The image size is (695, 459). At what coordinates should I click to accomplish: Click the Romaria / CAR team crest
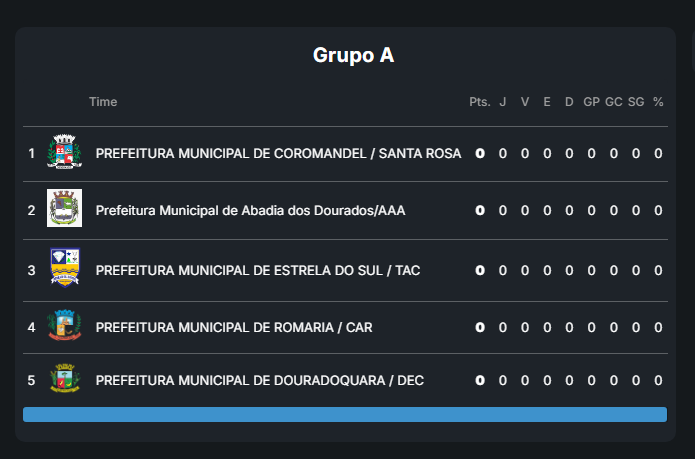[64, 326]
